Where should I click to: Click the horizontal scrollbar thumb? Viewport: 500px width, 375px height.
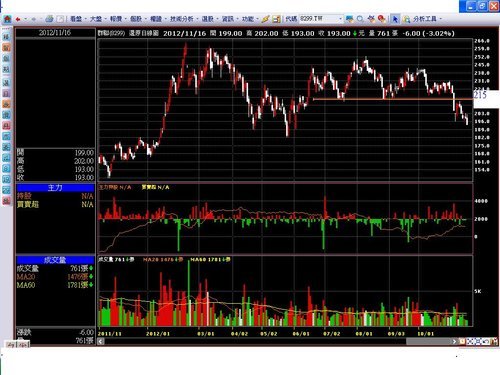tap(428, 341)
